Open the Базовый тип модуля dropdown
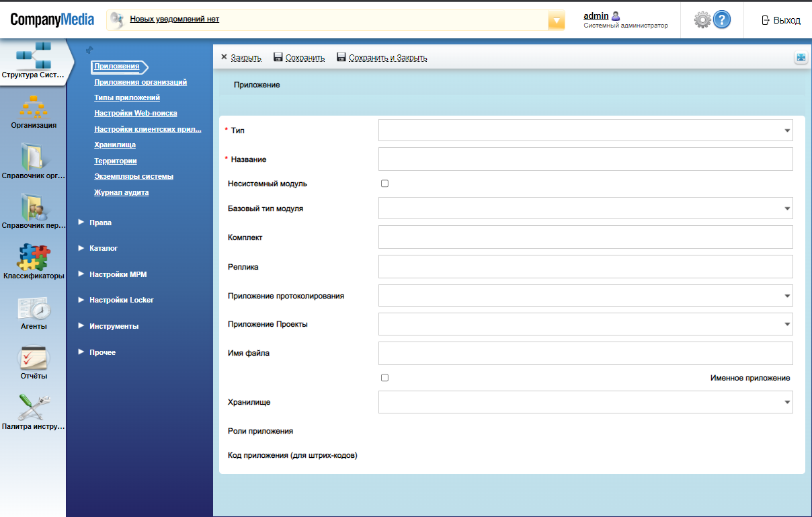This screenshot has width=812, height=517. [585, 208]
